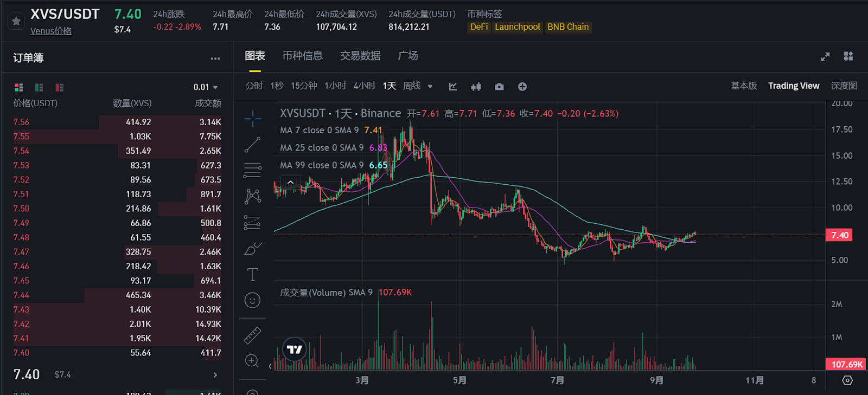Expand chart to fullscreen

point(825,57)
